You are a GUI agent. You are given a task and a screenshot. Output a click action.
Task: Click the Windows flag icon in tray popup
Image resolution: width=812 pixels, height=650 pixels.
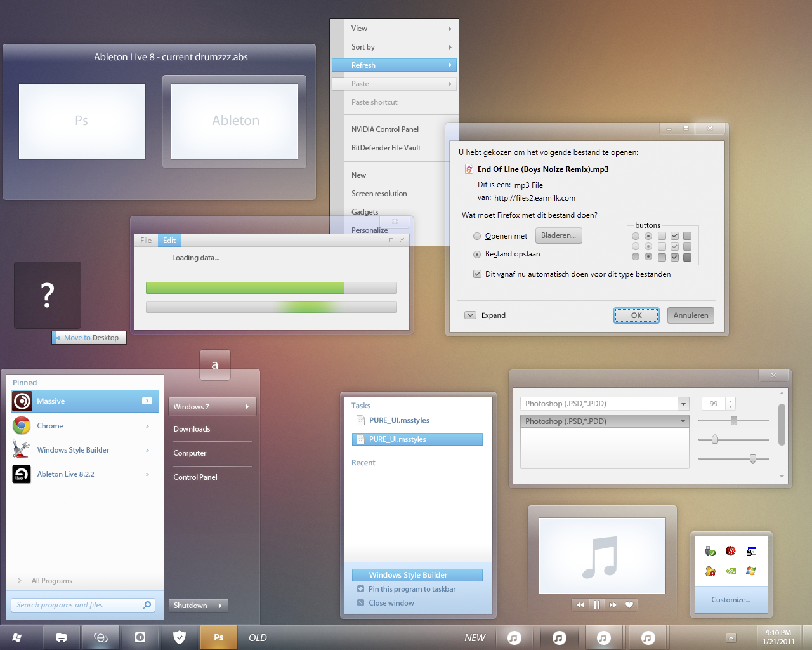[x=751, y=571]
